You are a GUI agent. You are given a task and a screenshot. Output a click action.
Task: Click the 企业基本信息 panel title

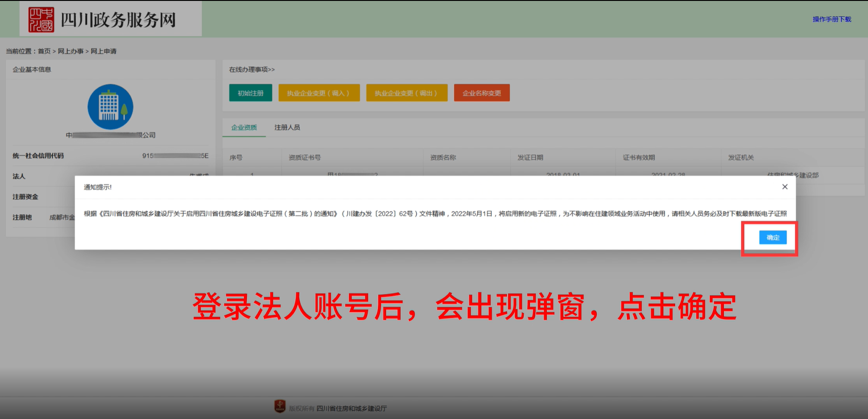(x=32, y=69)
